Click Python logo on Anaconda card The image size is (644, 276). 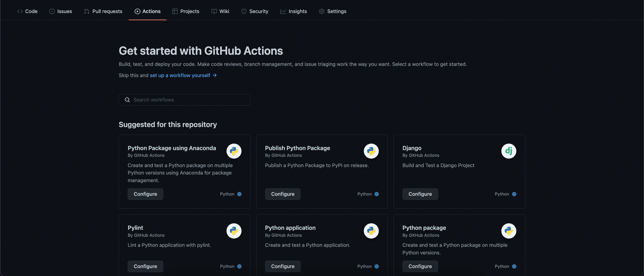point(234,151)
